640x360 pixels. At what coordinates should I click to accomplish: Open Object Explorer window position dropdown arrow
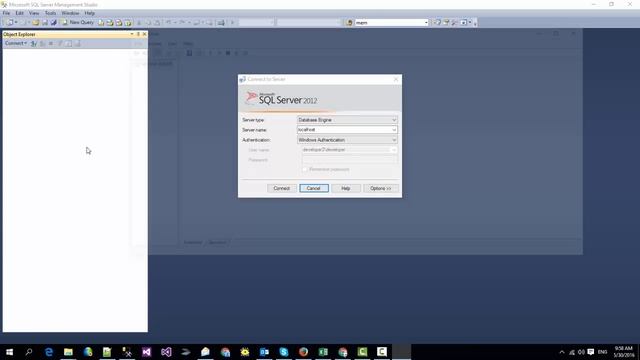pyautogui.click(x=132, y=34)
